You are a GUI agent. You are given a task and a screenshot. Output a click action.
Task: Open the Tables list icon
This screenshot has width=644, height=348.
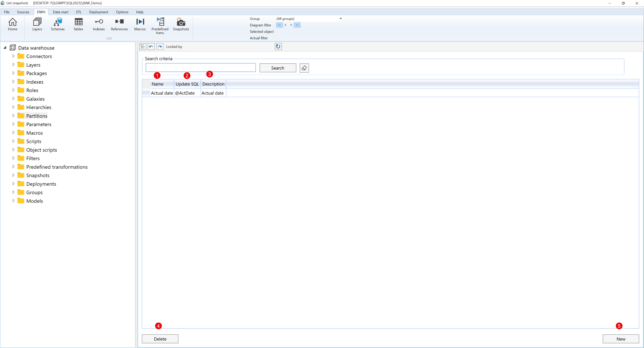point(78,24)
